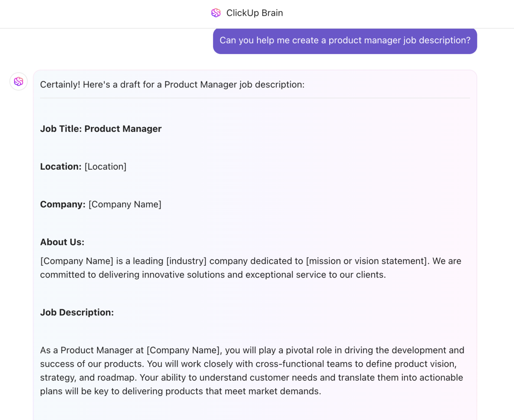The height and width of the screenshot is (420, 514).
Task: Click the 'Location:' bold label
Action: point(61,167)
